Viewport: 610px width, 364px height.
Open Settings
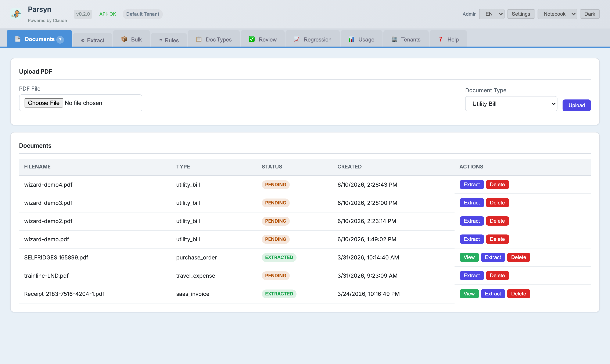pos(521,14)
